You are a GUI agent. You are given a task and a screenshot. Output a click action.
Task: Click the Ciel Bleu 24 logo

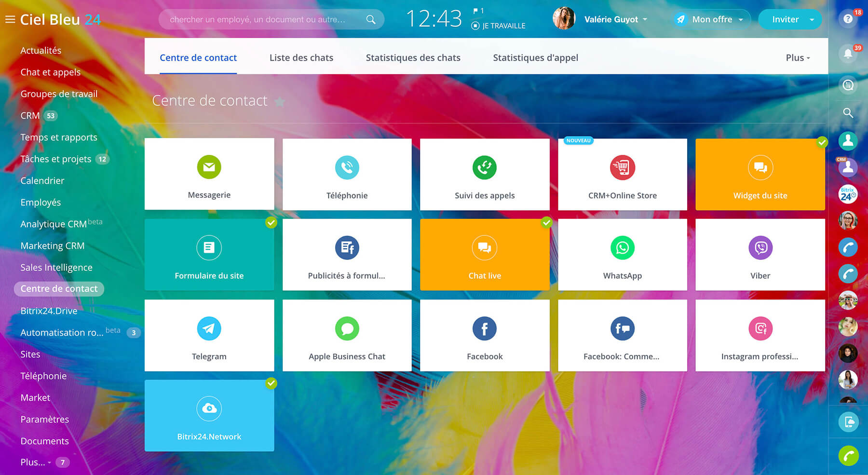click(x=60, y=19)
